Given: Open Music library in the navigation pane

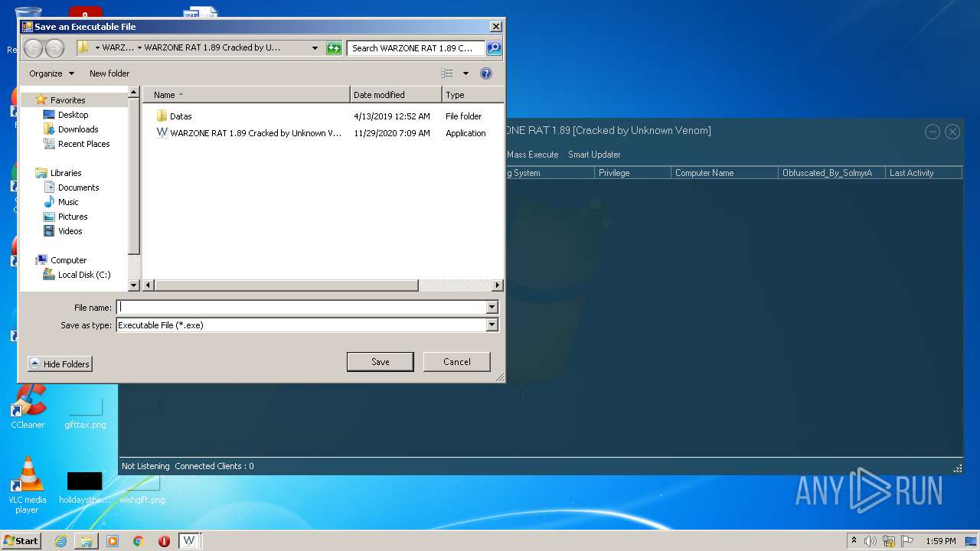Looking at the screenshot, I should pyautogui.click(x=68, y=202).
